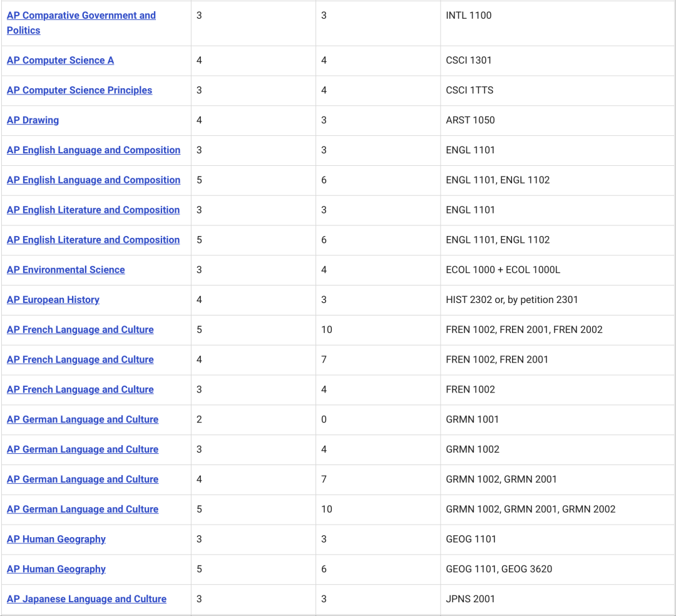Open AP French Language link in 10-credit row
Screen dimensions: 676x616
click(80, 330)
